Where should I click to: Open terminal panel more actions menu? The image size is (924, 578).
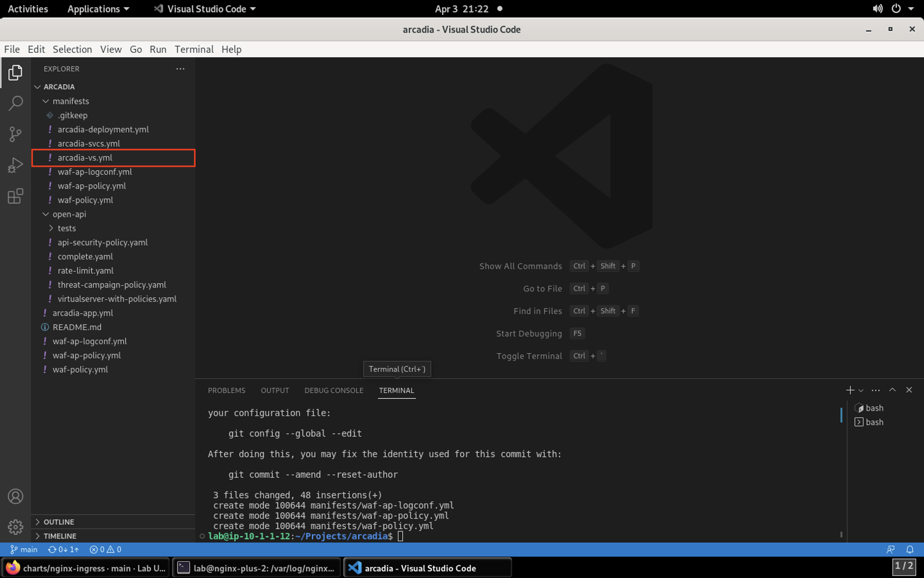[x=876, y=390]
